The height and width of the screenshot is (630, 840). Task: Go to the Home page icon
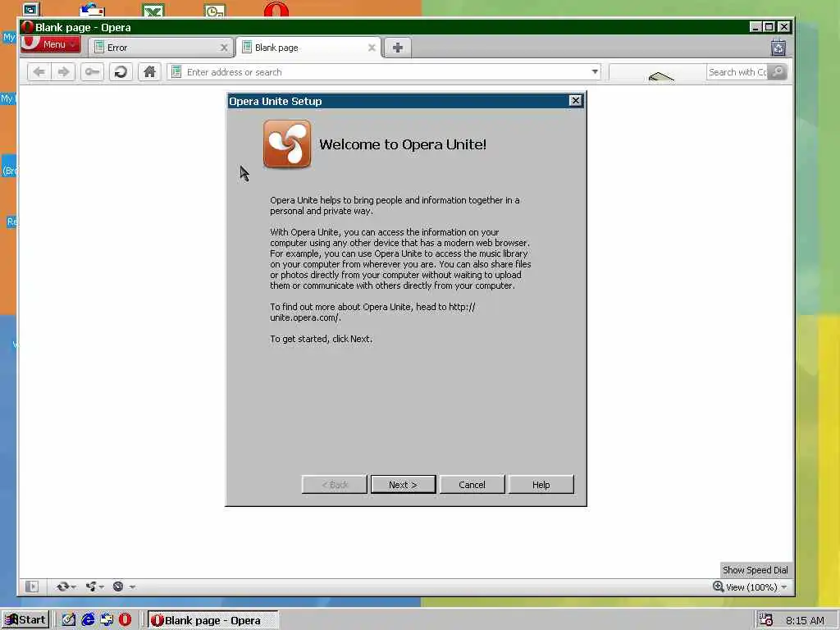149,72
